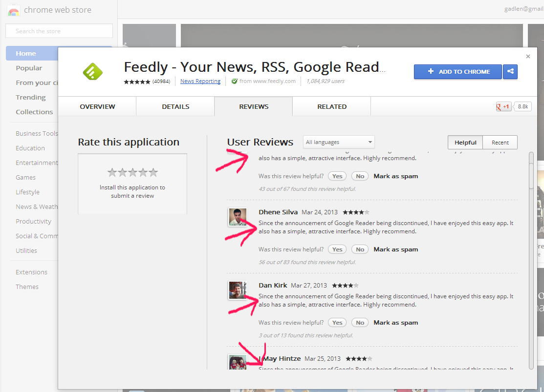
Task: Click the overall star rating under the Feedly title
Action: tap(137, 82)
